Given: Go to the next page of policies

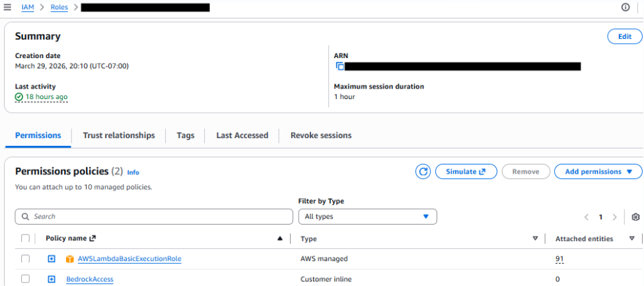Looking at the screenshot, I should 614,217.
